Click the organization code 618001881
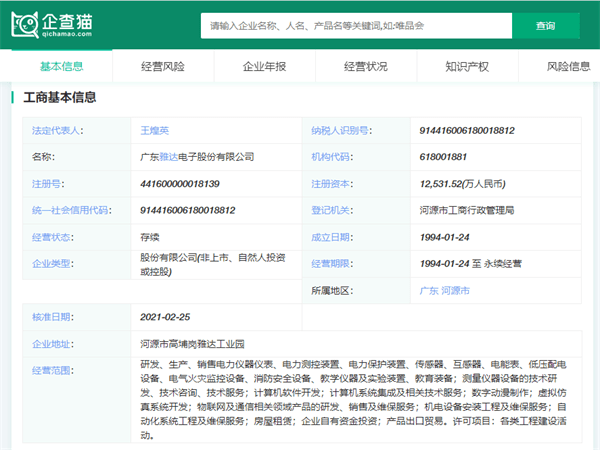This screenshot has height=450, width=600. 443,157
